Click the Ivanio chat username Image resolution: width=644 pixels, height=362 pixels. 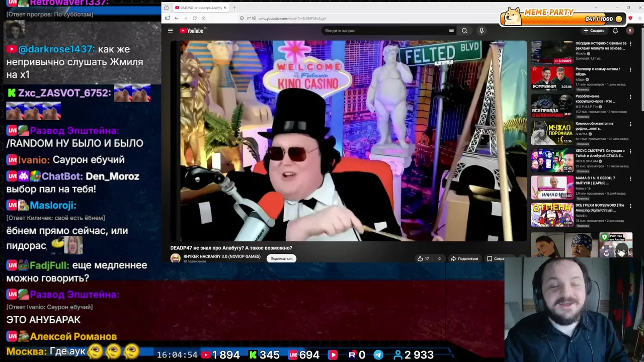(34, 160)
